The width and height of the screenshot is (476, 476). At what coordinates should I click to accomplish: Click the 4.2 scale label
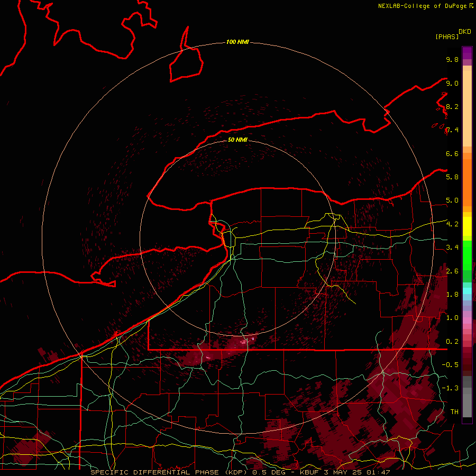pyautogui.click(x=452, y=224)
